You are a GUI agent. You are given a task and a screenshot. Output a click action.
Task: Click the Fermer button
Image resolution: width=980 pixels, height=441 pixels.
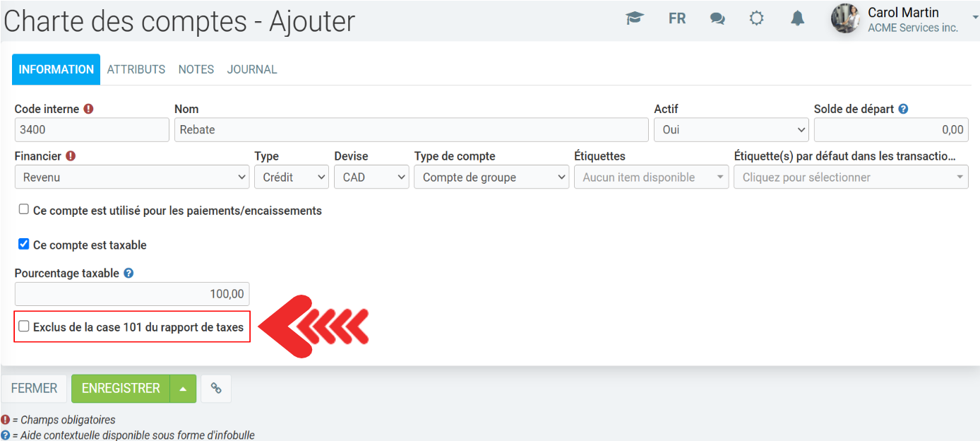click(34, 389)
